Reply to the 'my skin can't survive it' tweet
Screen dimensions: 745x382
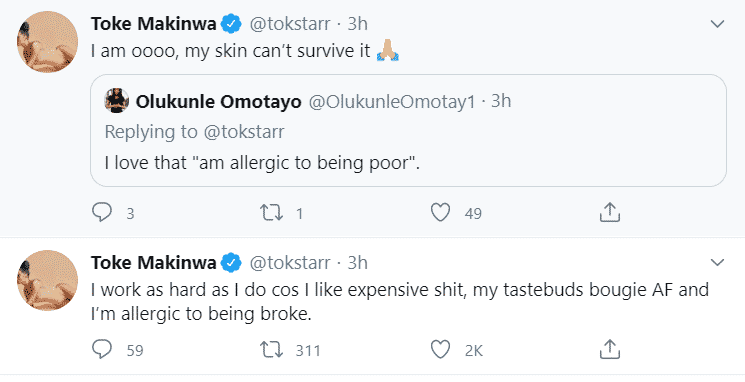[x=102, y=213]
